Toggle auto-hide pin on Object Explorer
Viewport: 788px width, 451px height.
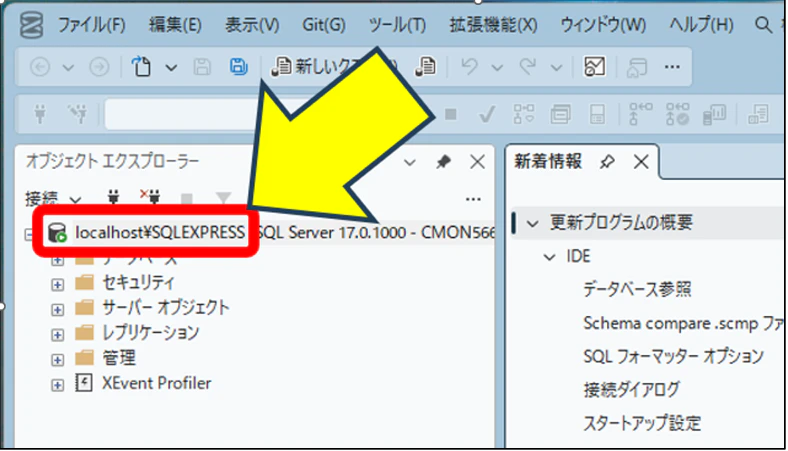pos(443,162)
